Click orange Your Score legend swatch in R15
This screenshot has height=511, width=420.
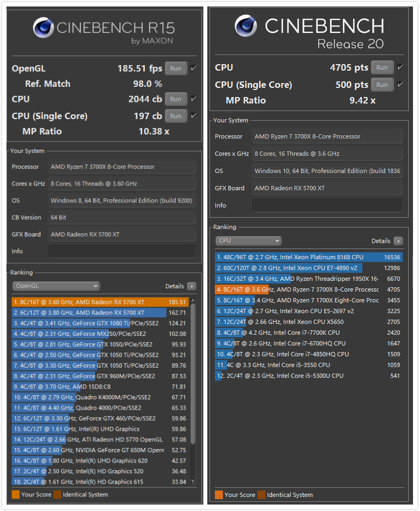pos(16,494)
